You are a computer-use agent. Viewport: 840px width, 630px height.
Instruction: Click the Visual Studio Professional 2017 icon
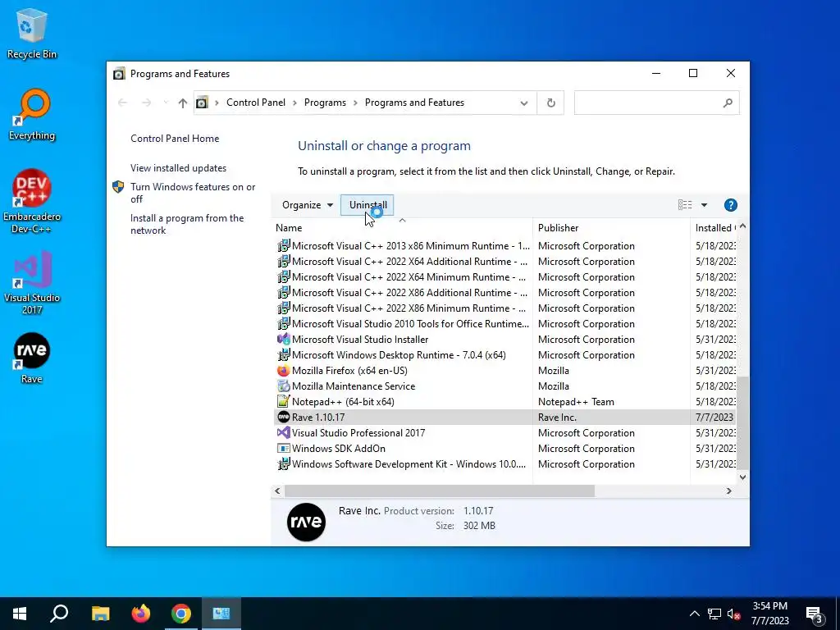tap(283, 433)
